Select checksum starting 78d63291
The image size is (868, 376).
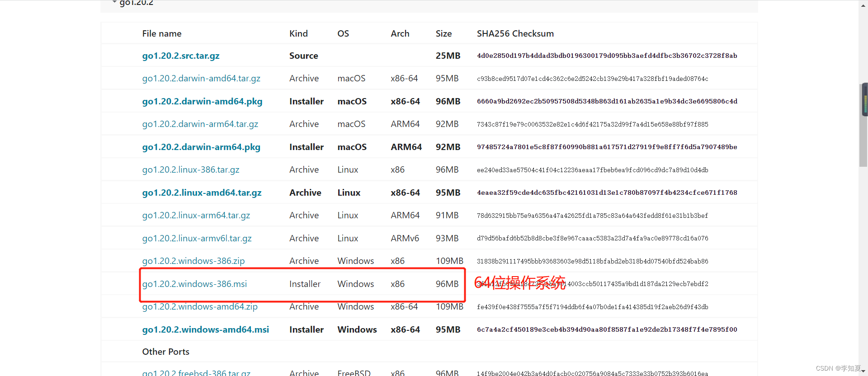coord(593,216)
